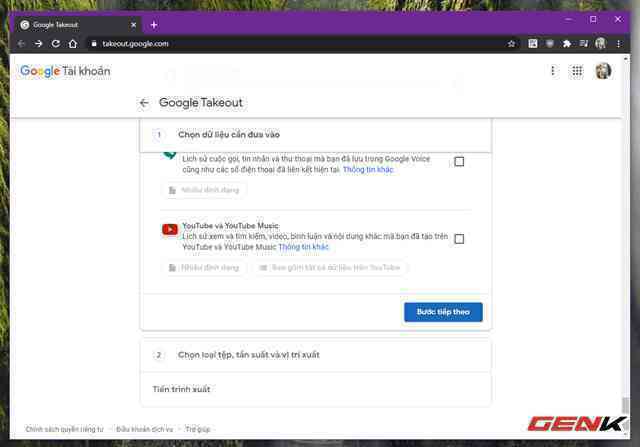
Task: Expand step 2 Chọn loại tệp, tần suất
Action: [x=316, y=355]
